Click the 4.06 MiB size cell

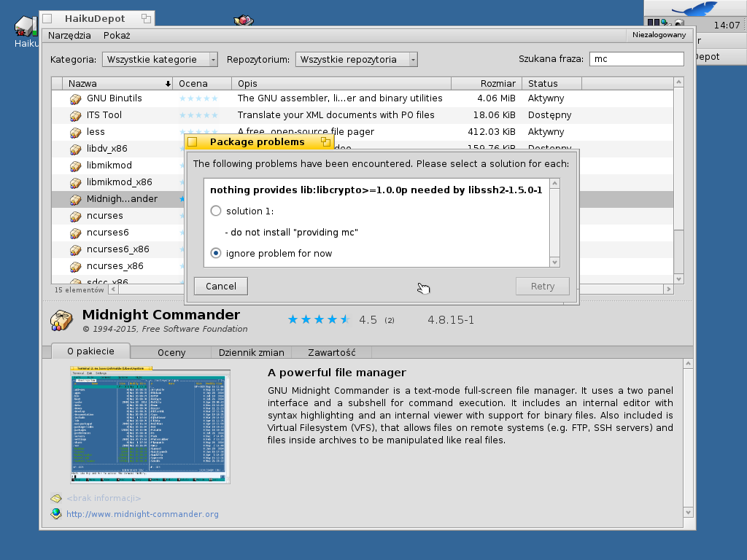pyautogui.click(x=496, y=98)
